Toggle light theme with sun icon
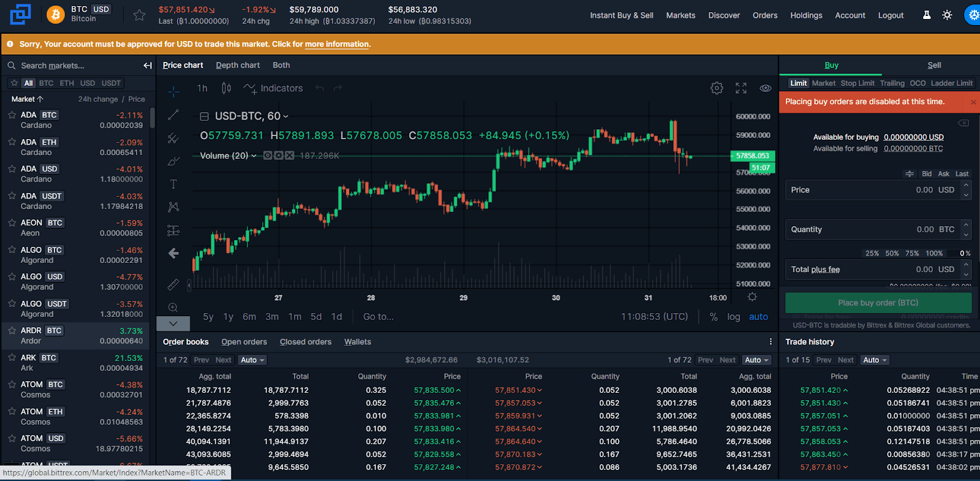 tap(947, 15)
